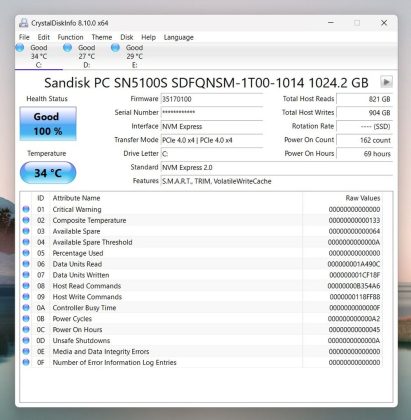This screenshot has width=411, height=420.
Task: Select drive E: Good 29 °C tab
Action: point(134,56)
